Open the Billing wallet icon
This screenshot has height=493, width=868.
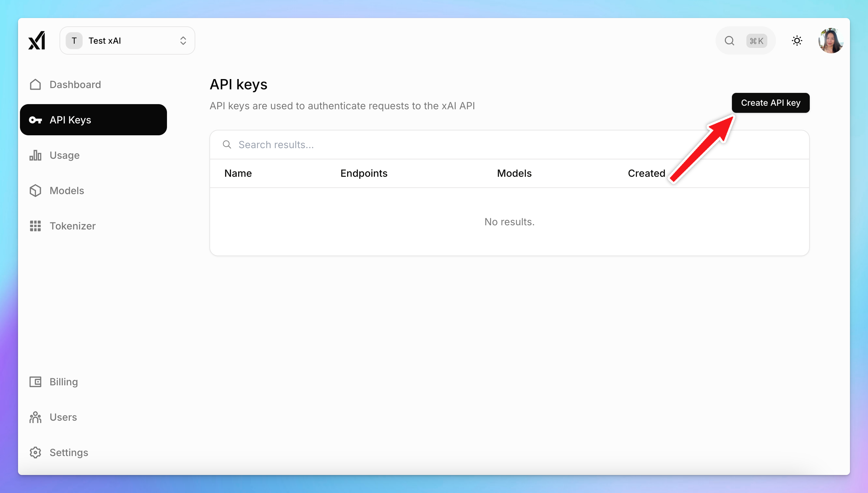35,381
